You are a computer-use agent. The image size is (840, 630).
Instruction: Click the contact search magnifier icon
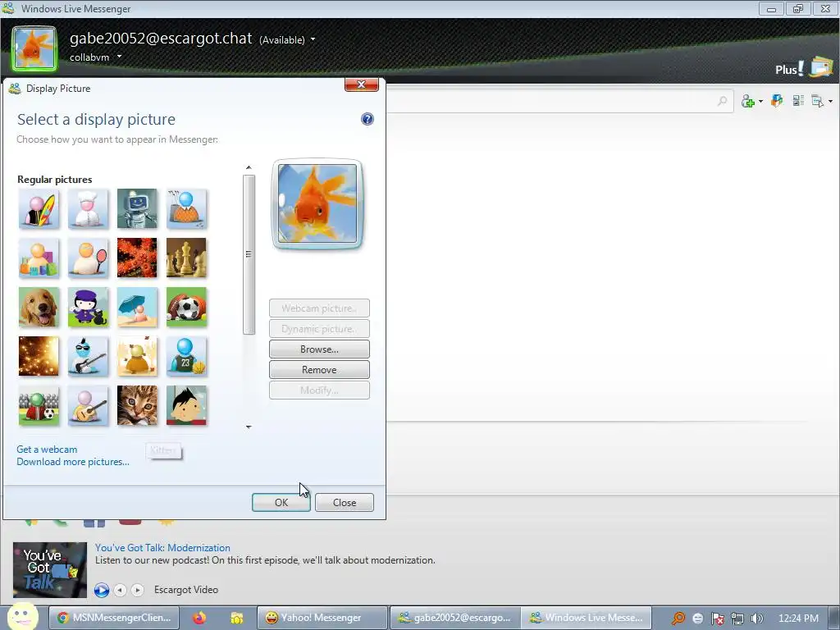click(x=722, y=100)
